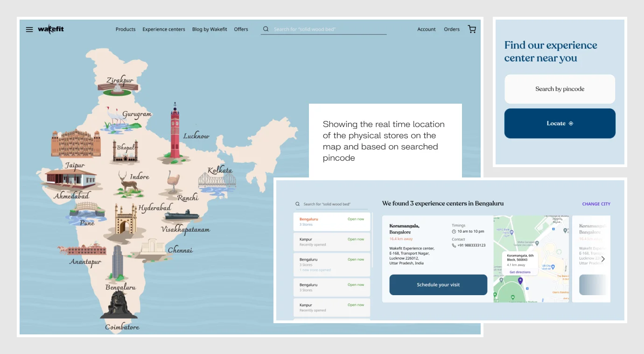Select the highlighted orange Bengaluru list row
Viewport: 644px width, 354px height.
pyautogui.click(x=332, y=221)
